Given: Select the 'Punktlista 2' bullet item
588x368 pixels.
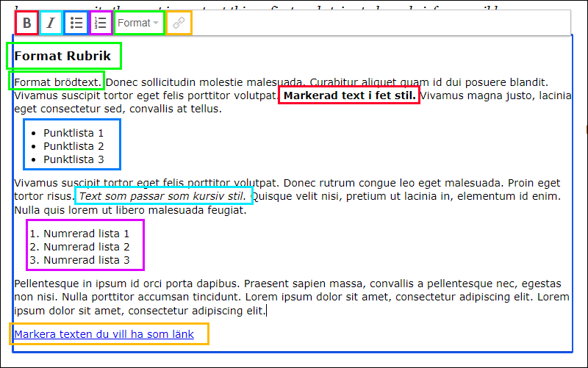Looking at the screenshot, I should click(x=73, y=146).
